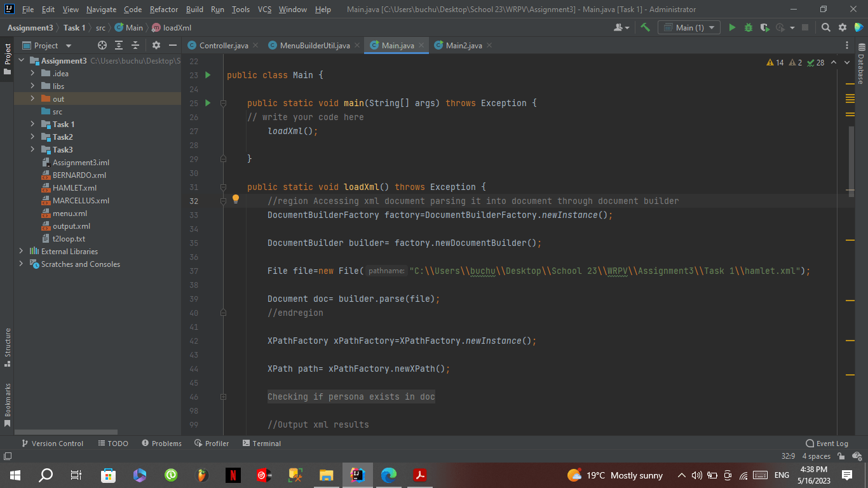Open the Terminal tool window
Viewport: 868px width, 488px height.
point(261,444)
